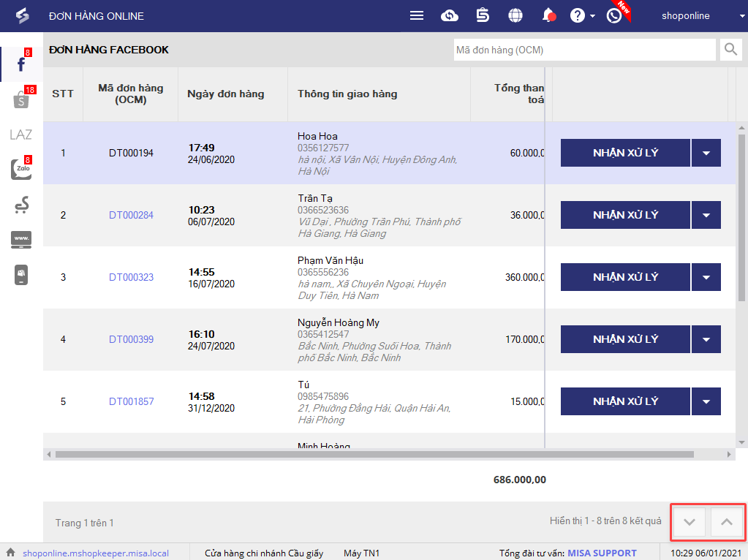Expand action dropdown for order DT000194

coord(706,153)
